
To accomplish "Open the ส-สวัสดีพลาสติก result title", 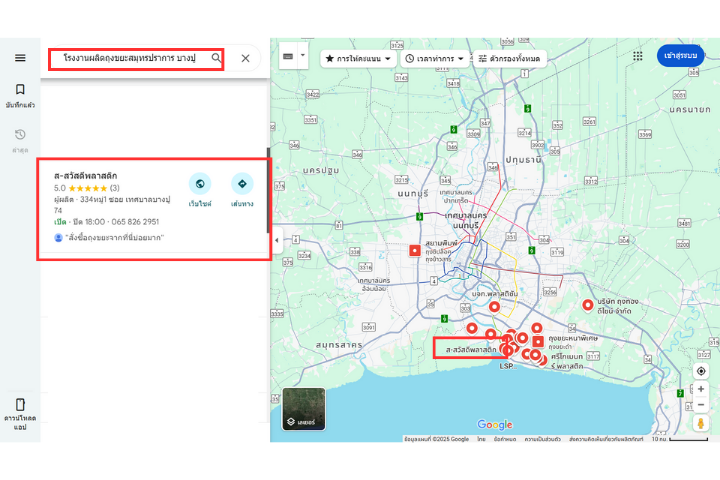I will pyautogui.click(x=85, y=175).
